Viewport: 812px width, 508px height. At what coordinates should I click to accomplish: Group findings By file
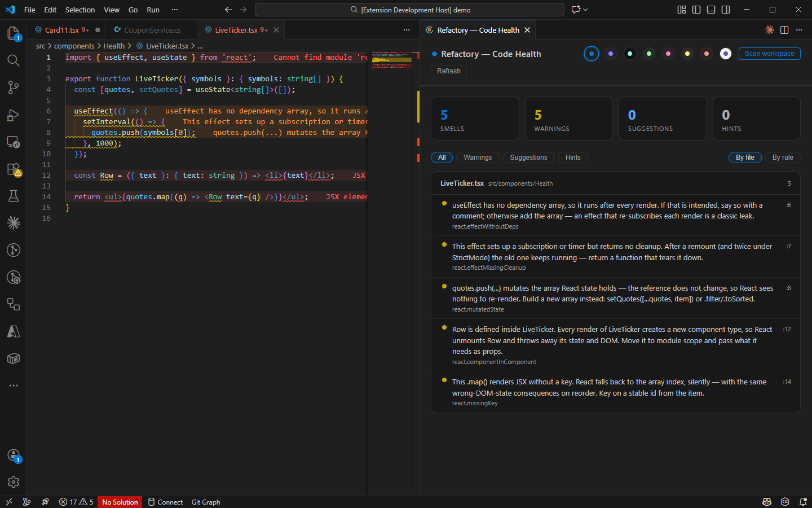click(745, 157)
